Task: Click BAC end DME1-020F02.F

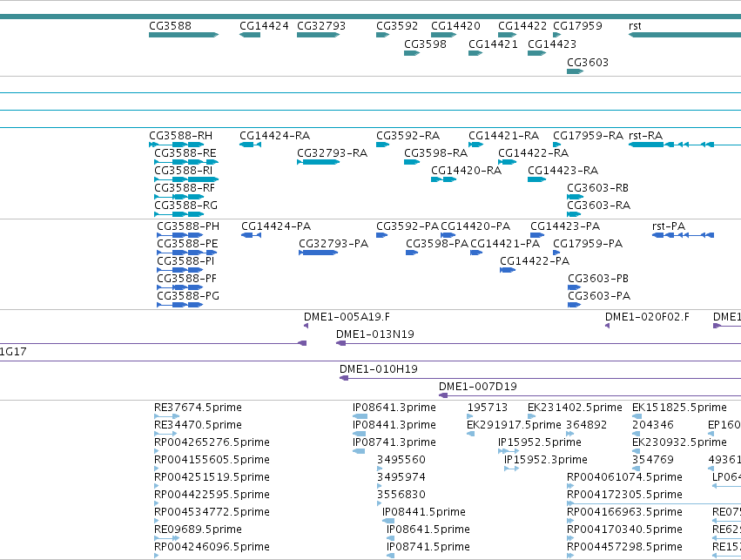Action: [x=647, y=317]
